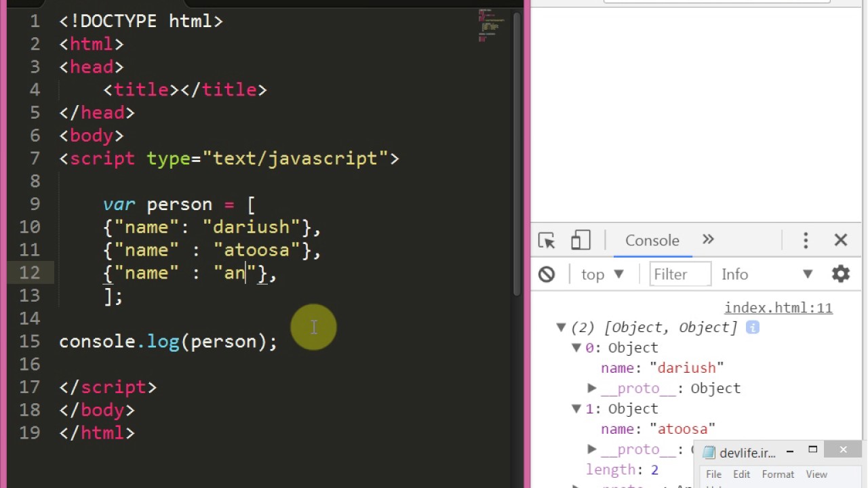Open the File menu in Notepad
This screenshot has height=488, width=868.
713,474
